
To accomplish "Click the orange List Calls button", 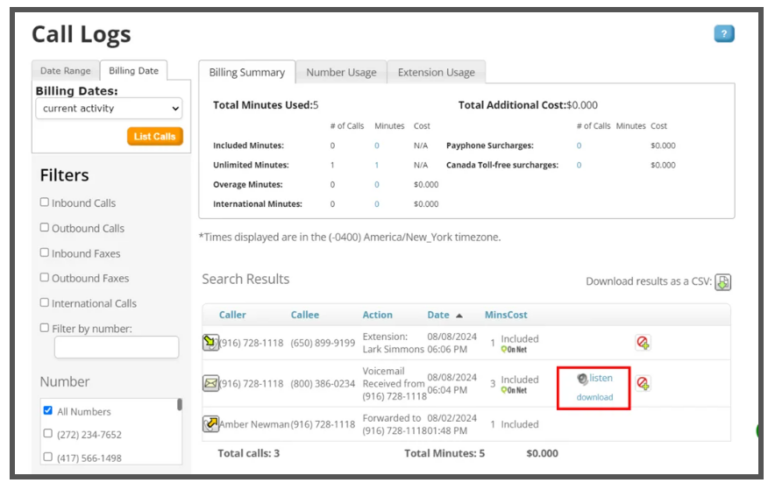I will click(155, 136).
